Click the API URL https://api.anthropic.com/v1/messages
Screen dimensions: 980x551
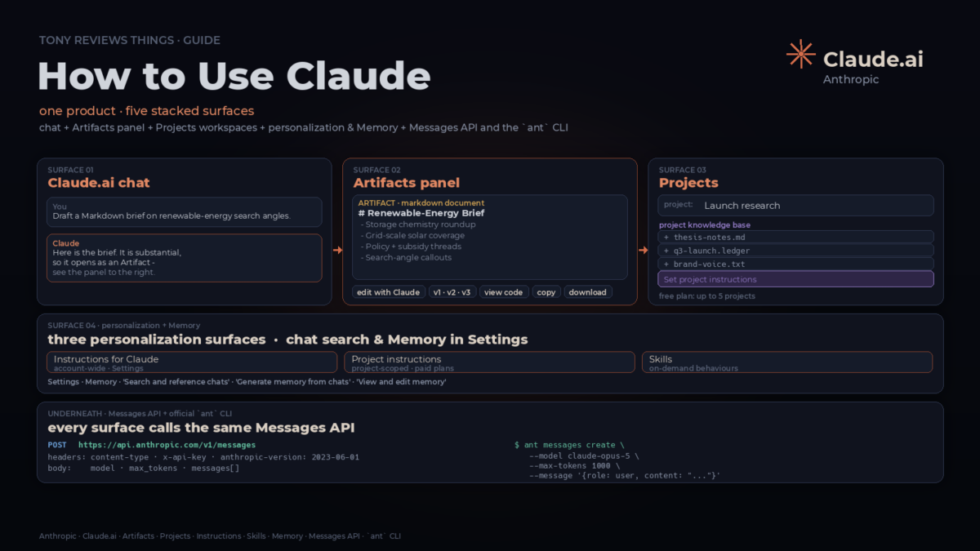167,445
